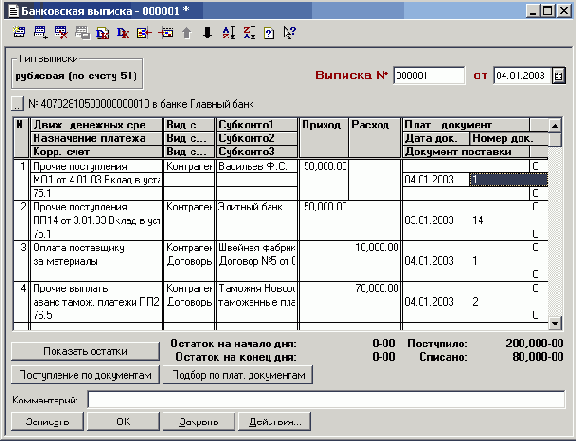The width and height of the screenshot is (576, 441).
Task: Click the move row down arrow icon
Action: coord(208,33)
